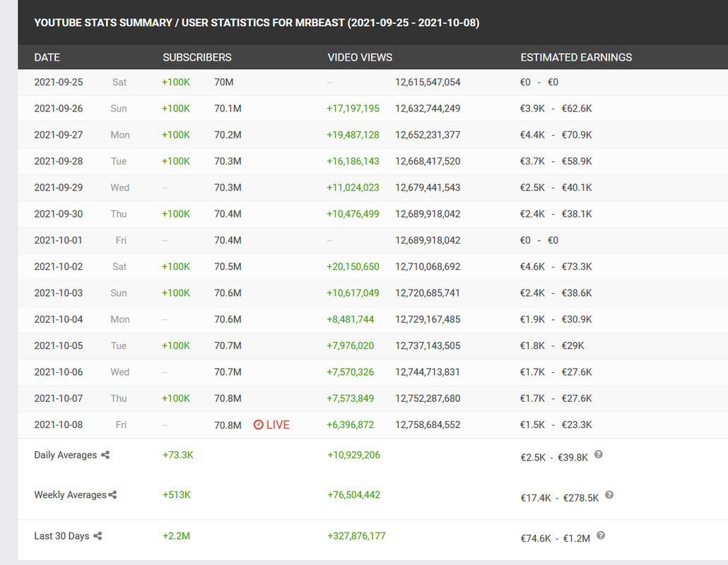This screenshot has width=728, height=565.
Task: Click total views 12,632,744,249
Action: click(428, 109)
